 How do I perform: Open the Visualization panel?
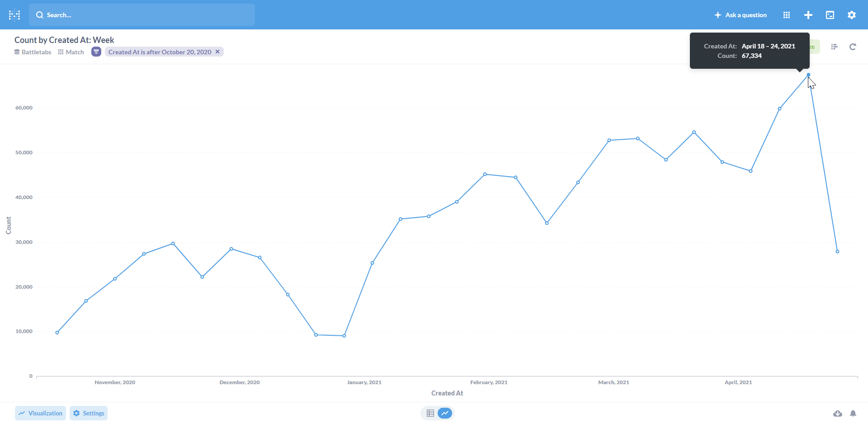41,413
